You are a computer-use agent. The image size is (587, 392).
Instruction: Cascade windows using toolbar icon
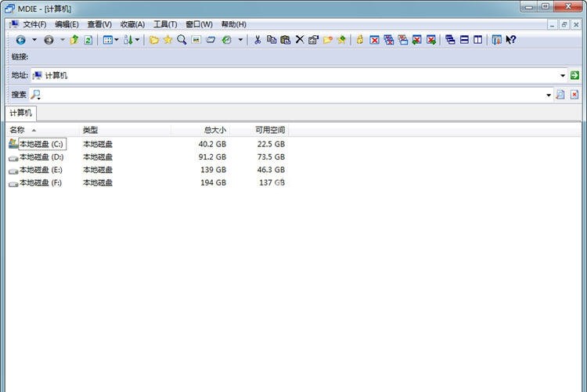point(450,40)
